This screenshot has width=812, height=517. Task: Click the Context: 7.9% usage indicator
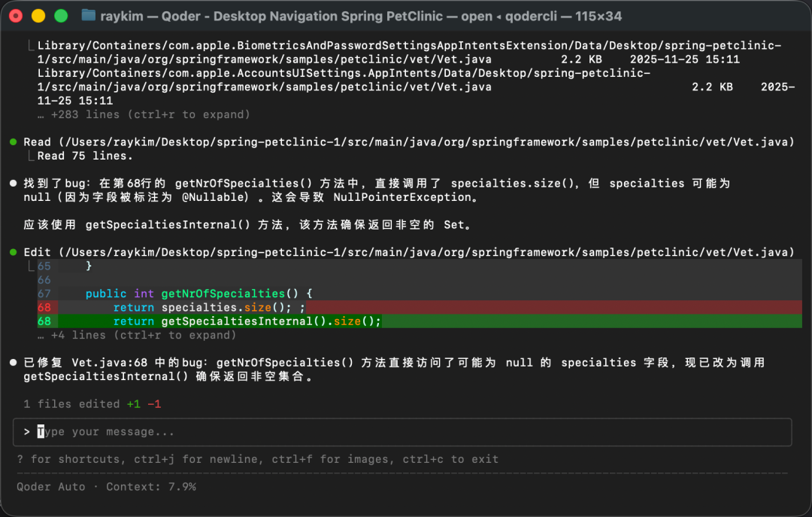pyautogui.click(x=151, y=487)
